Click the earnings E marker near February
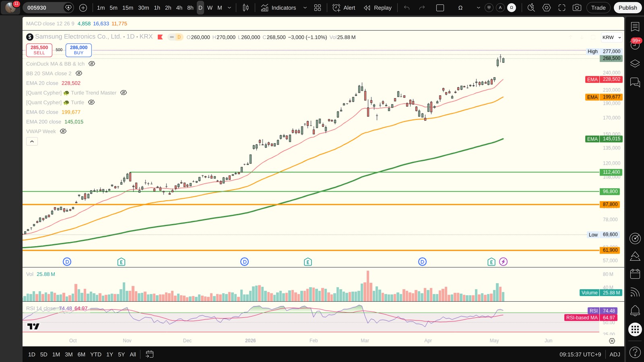Viewport: 644px width, 362px height. coord(308,262)
